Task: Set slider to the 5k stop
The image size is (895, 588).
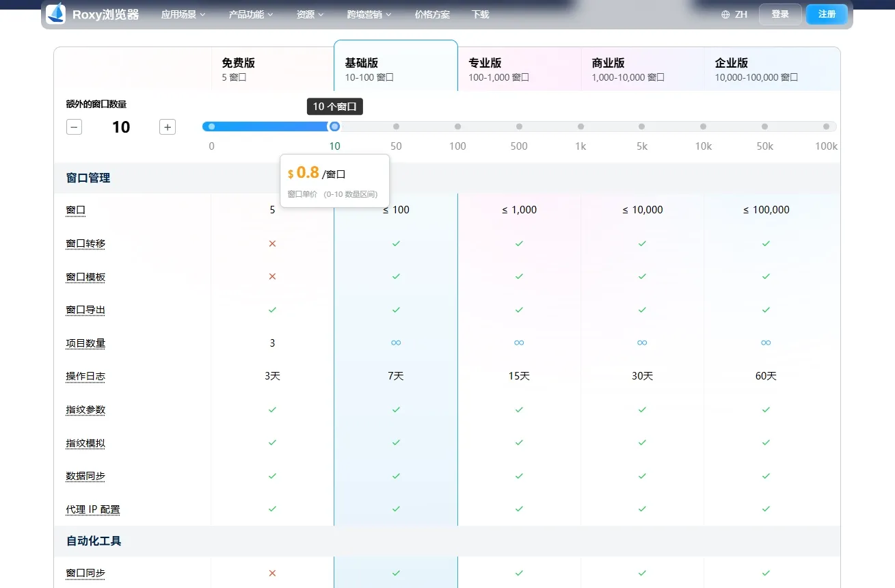Action: coord(641,126)
